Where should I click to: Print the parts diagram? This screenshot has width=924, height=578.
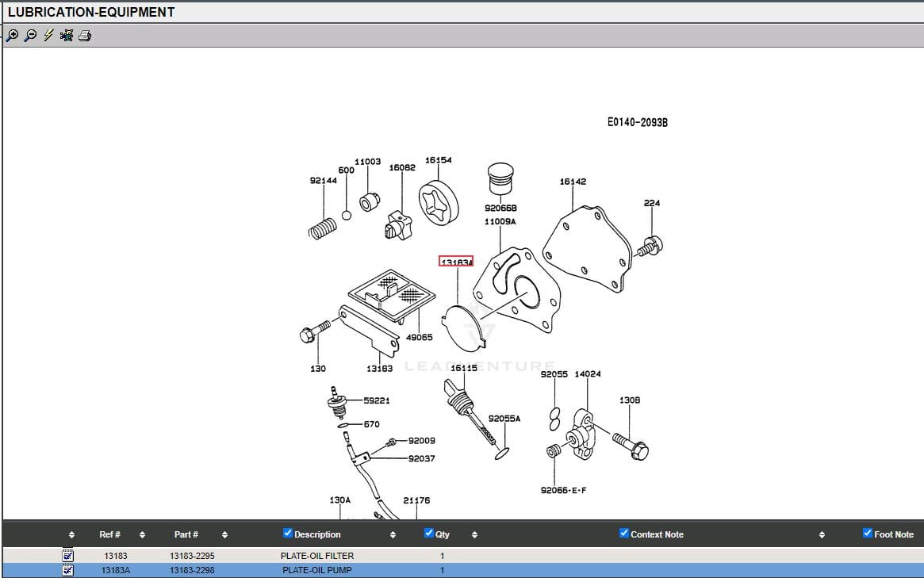coord(85,36)
